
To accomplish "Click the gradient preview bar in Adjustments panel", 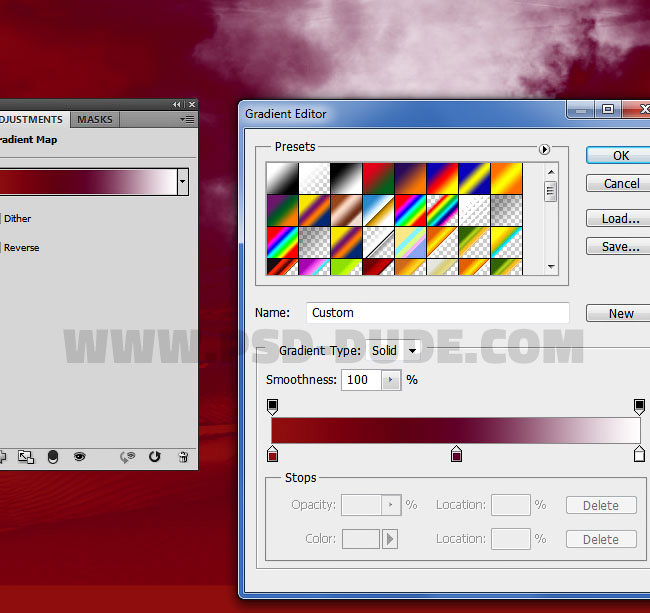I will click(88, 182).
